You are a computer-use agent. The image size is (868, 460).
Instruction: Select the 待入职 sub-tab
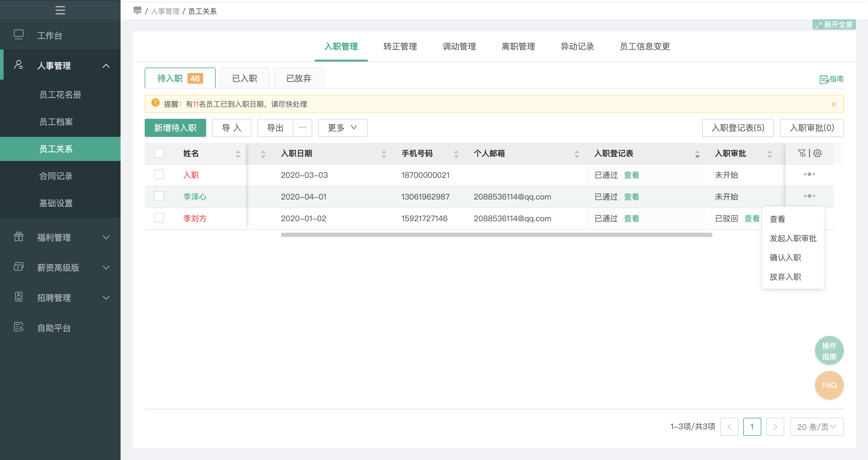click(180, 78)
